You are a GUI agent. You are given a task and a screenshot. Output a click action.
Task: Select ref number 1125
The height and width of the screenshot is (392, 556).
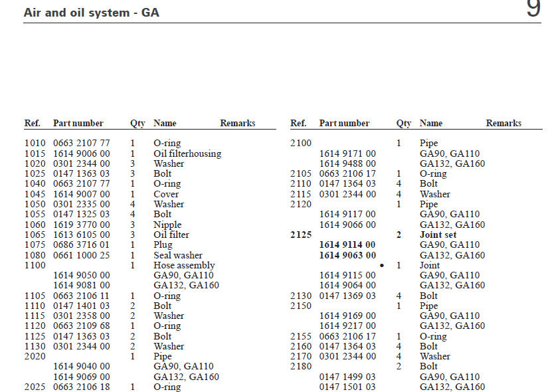[x=35, y=336]
